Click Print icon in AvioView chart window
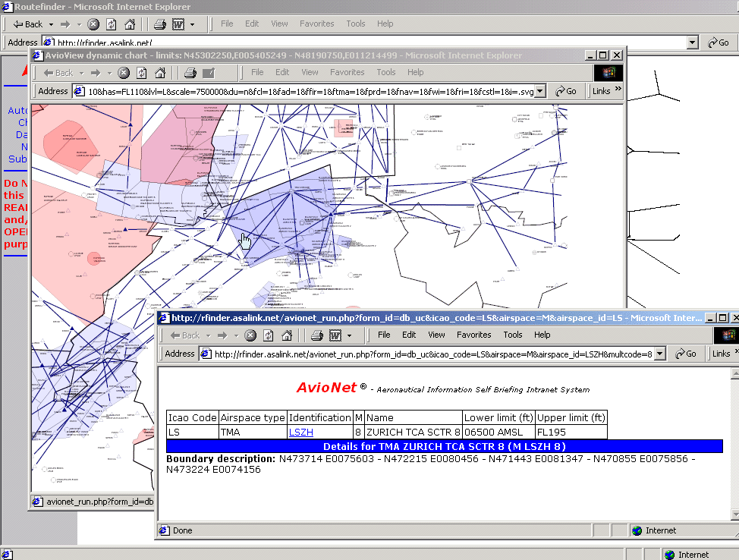Screen dimensions: 739x560 (190, 73)
